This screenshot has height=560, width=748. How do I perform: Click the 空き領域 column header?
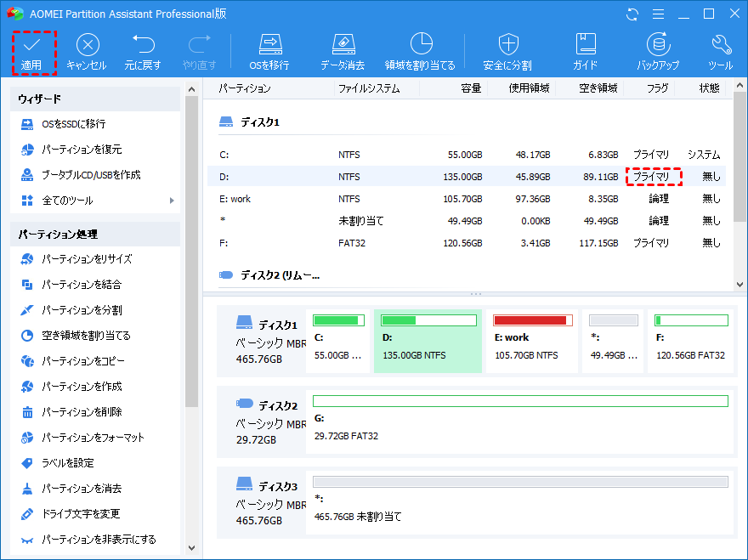(x=598, y=88)
